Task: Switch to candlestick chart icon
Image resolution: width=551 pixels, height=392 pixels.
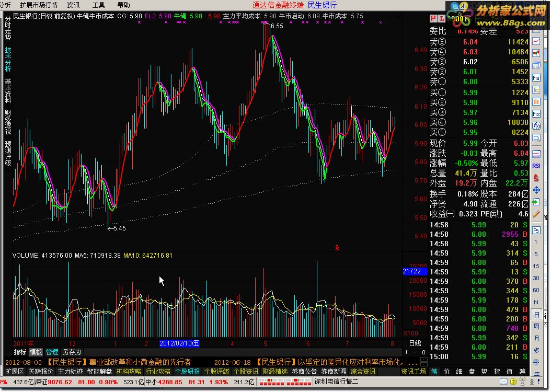Action: tap(536, 53)
